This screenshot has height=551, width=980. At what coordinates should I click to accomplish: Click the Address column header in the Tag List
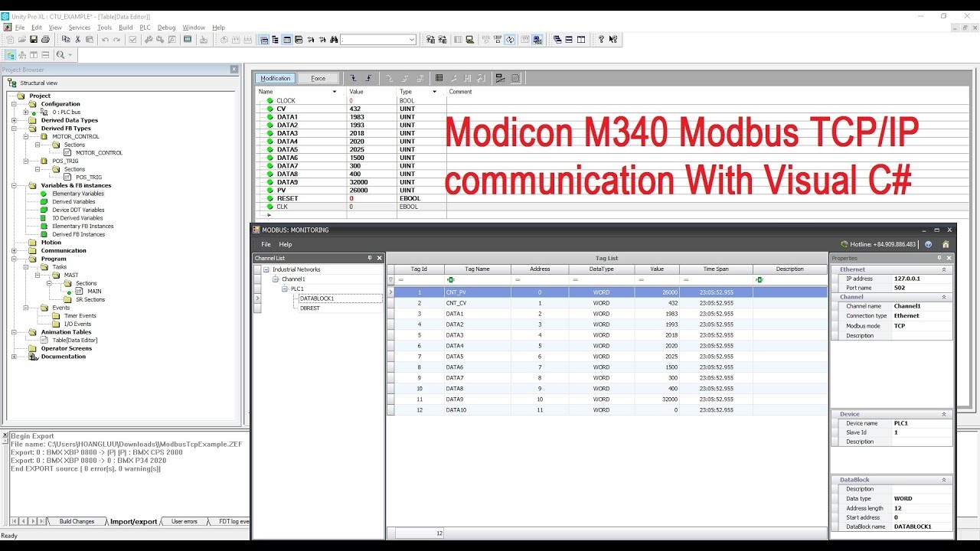540,269
